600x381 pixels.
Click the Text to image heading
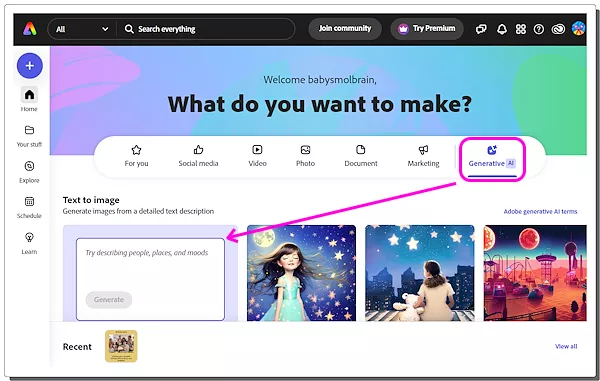(91, 200)
